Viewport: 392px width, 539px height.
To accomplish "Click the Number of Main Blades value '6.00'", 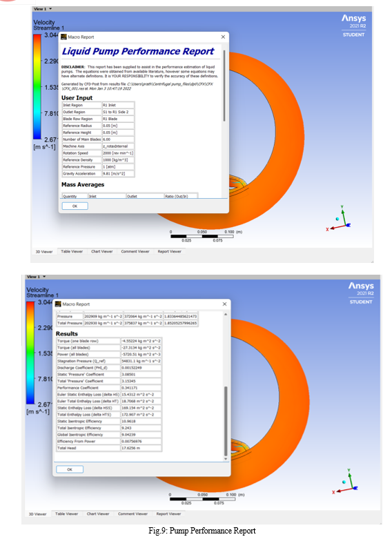I will [118, 139].
